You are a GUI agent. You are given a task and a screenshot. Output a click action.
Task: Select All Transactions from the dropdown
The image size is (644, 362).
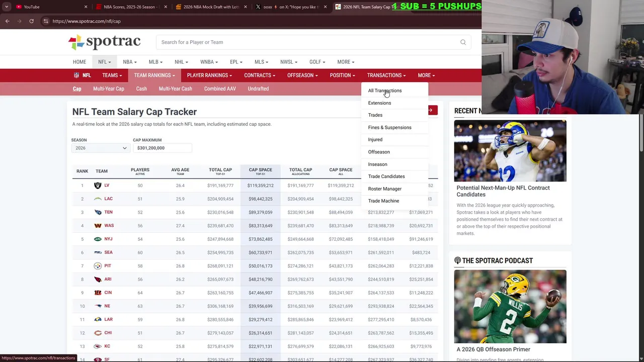[385, 90]
